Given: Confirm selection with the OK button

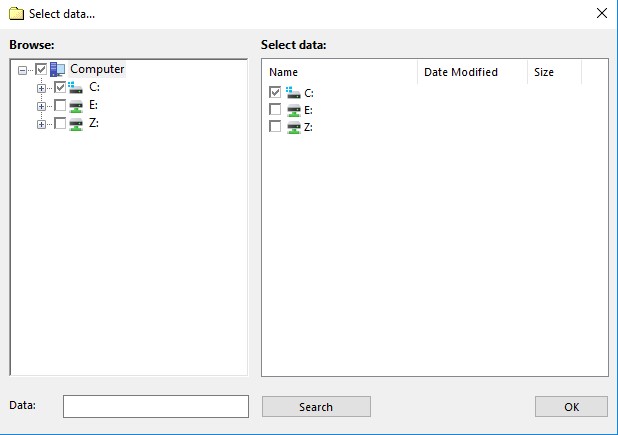Looking at the screenshot, I should click(x=571, y=407).
